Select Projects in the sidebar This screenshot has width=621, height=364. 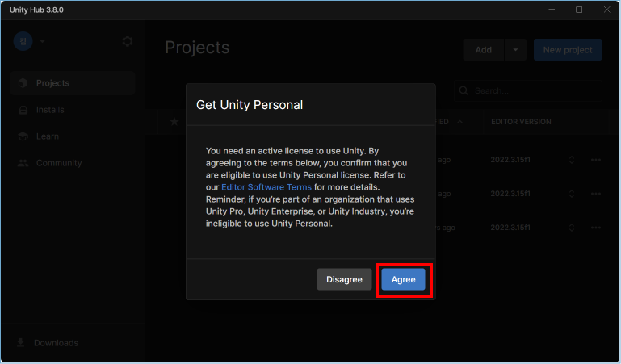coord(73,83)
